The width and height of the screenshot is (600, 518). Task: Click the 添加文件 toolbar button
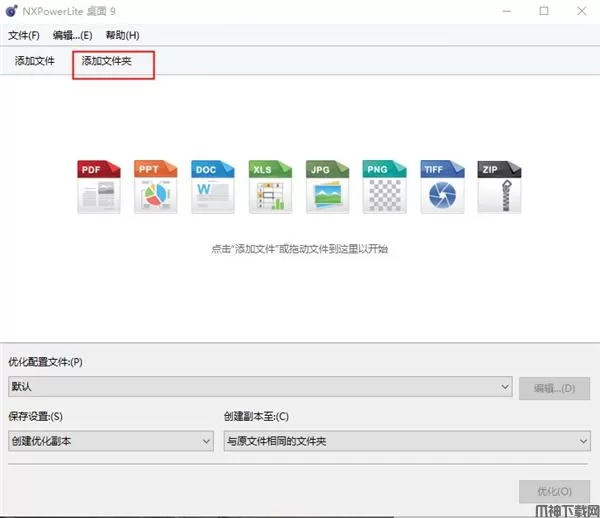tap(35, 62)
